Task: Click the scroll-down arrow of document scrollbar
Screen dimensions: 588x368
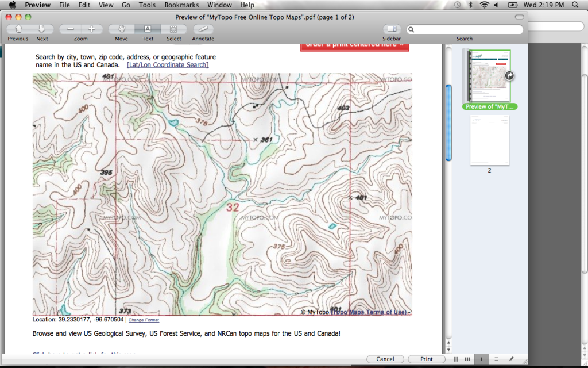Action: pos(448,349)
